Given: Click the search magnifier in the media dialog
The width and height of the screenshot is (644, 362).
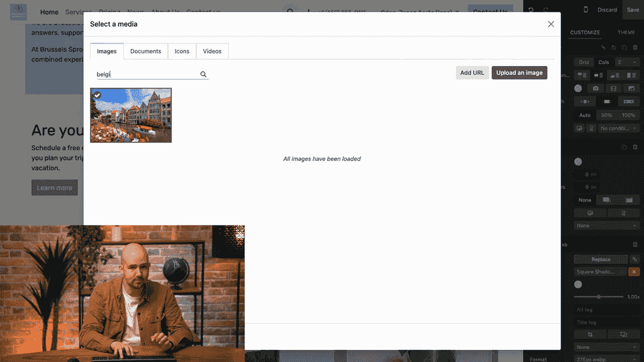Looking at the screenshot, I should coord(203,74).
